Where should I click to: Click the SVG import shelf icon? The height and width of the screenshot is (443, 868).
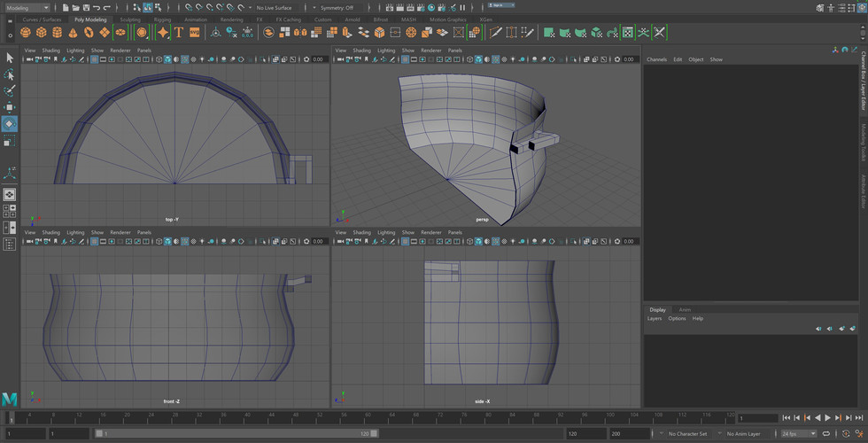(x=194, y=33)
